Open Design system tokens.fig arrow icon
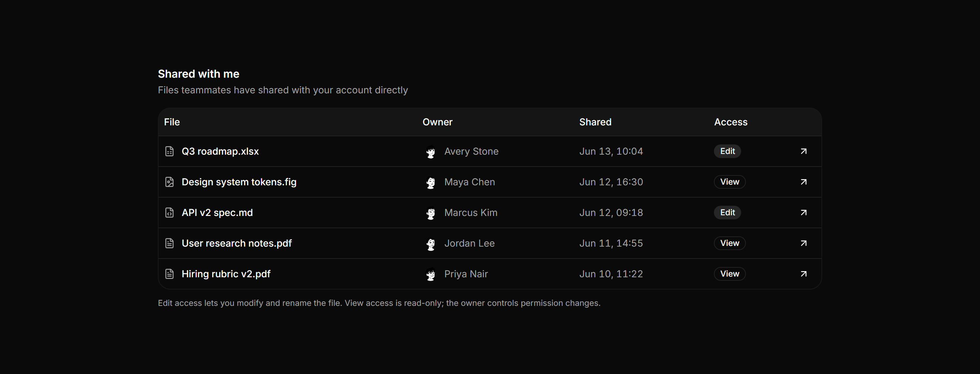 [x=803, y=182]
